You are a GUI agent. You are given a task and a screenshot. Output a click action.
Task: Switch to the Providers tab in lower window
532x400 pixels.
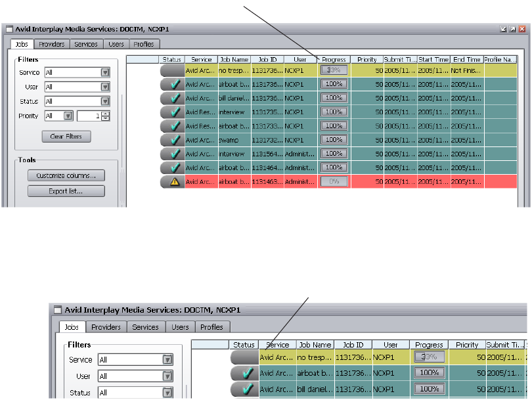tap(106, 327)
